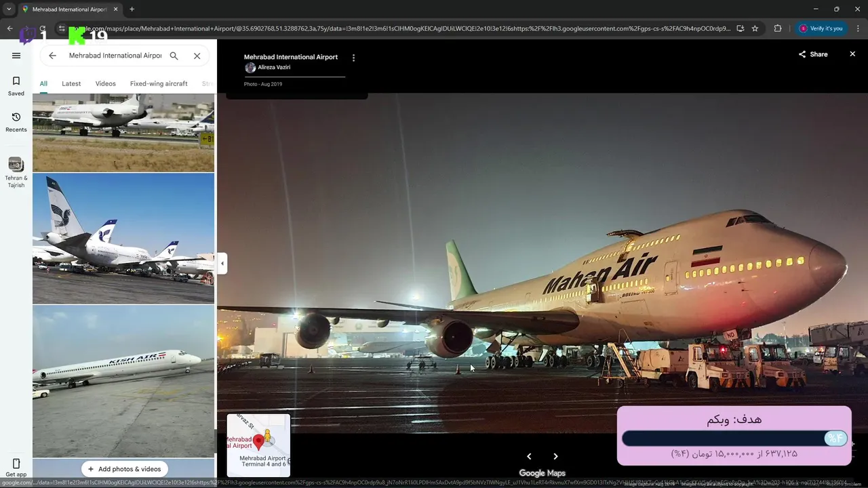Close the photo viewer
The width and height of the screenshot is (868, 488).
(x=852, y=54)
